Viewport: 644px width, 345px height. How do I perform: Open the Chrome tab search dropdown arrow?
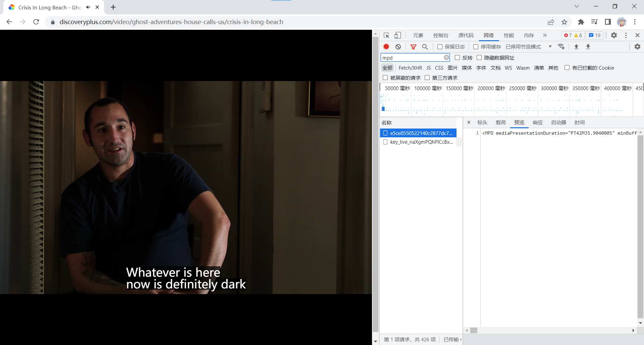point(577,6)
